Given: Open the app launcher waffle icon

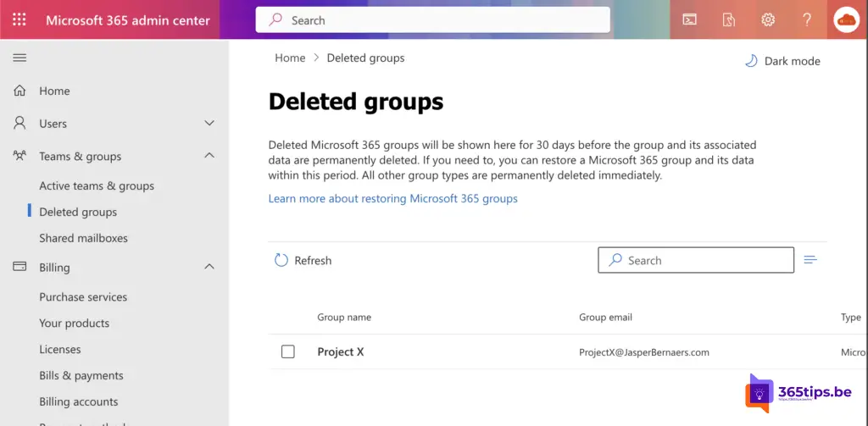Looking at the screenshot, I should click(x=19, y=20).
